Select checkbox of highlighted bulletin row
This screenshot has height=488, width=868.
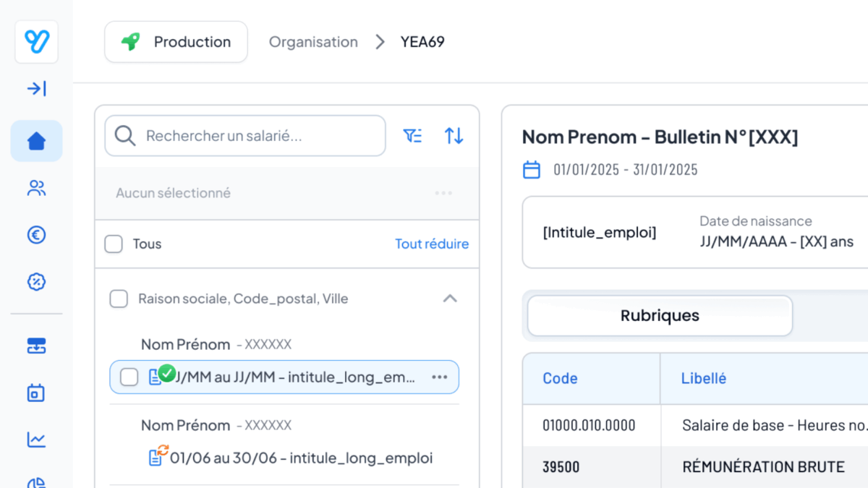(x=129, y=377)
